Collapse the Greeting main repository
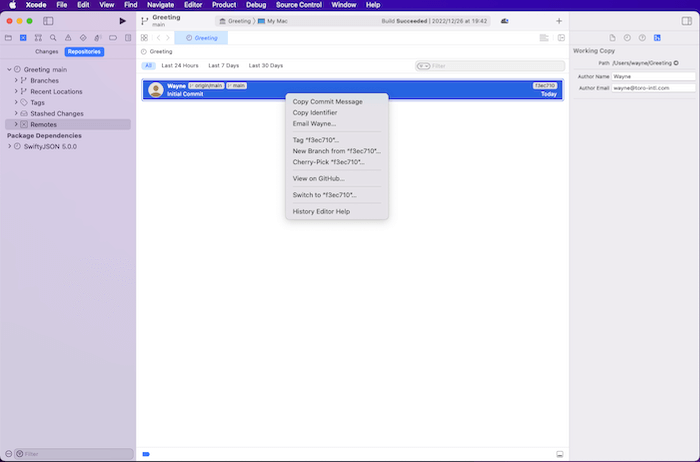Image resolution: width=700 pixels, height=462 pixels. pos(9,70)
